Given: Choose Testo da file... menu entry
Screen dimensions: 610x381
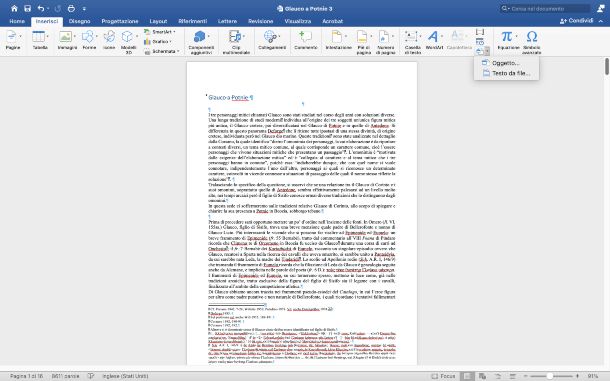Looking at the screenshot, I should [x=506, y=73].
